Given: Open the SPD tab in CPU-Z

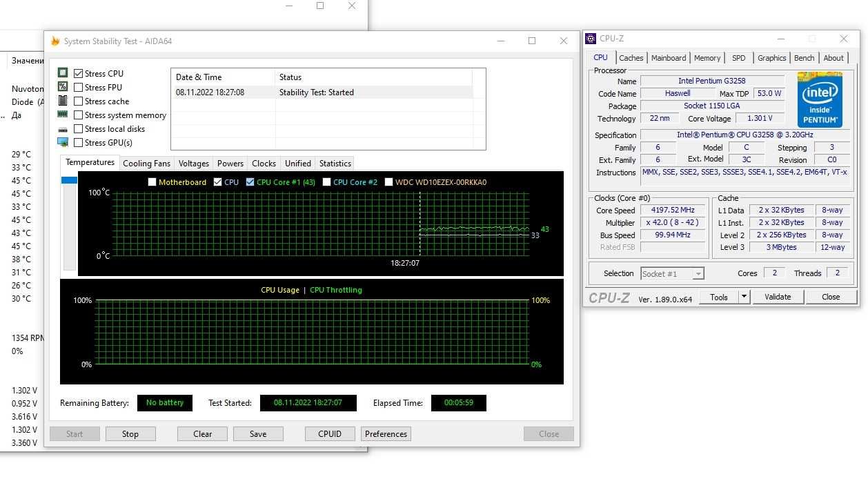Looking at the screenshot, I should point(739,58).
